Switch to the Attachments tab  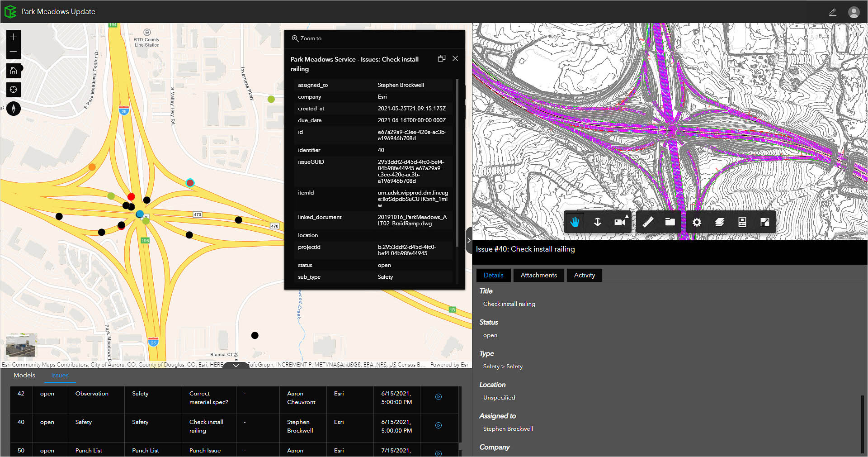click(x=538, y=275)
